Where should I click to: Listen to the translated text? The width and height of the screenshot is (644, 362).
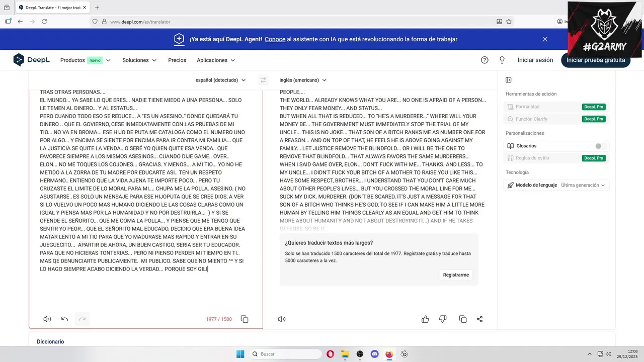(282, 319)
